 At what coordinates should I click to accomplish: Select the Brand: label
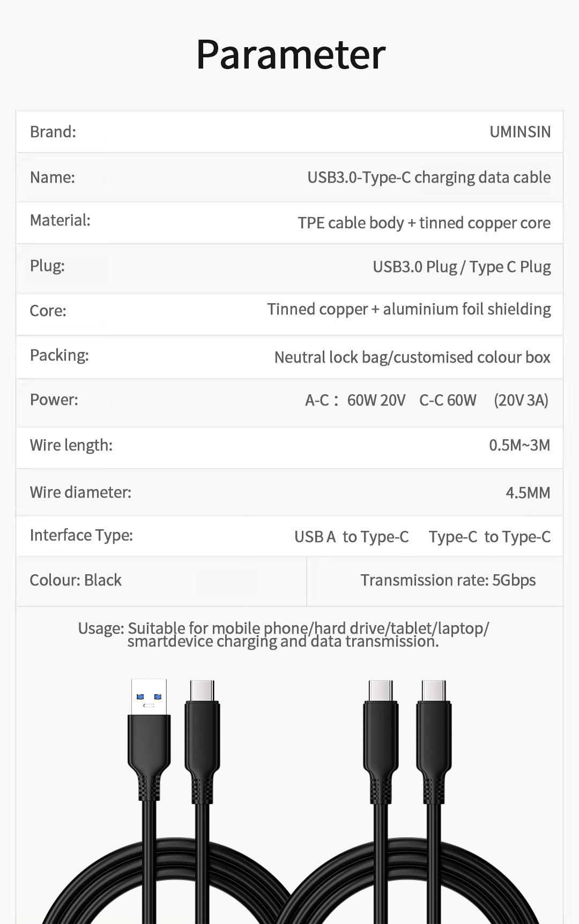pos(53,132)
